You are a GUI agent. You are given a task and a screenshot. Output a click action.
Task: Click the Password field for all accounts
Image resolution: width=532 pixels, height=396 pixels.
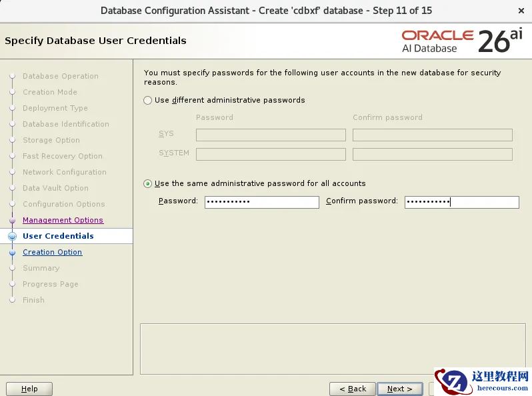point(261,202)
